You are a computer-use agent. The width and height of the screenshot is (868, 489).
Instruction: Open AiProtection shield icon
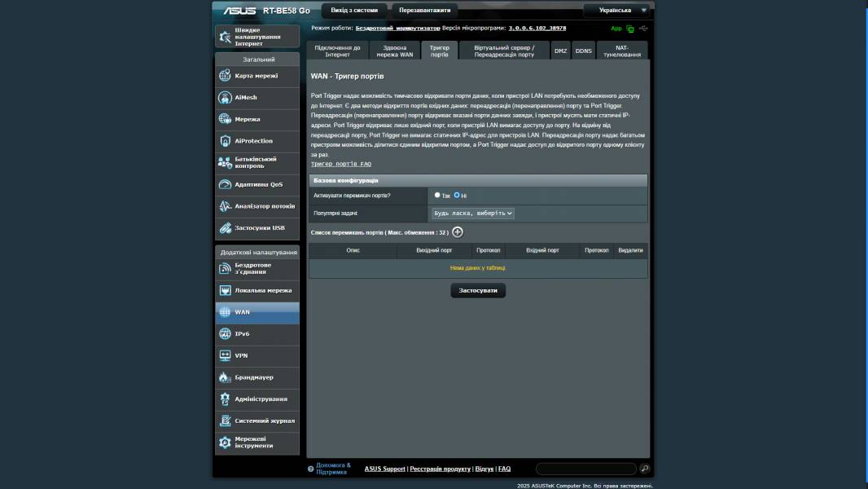(226, 141)
